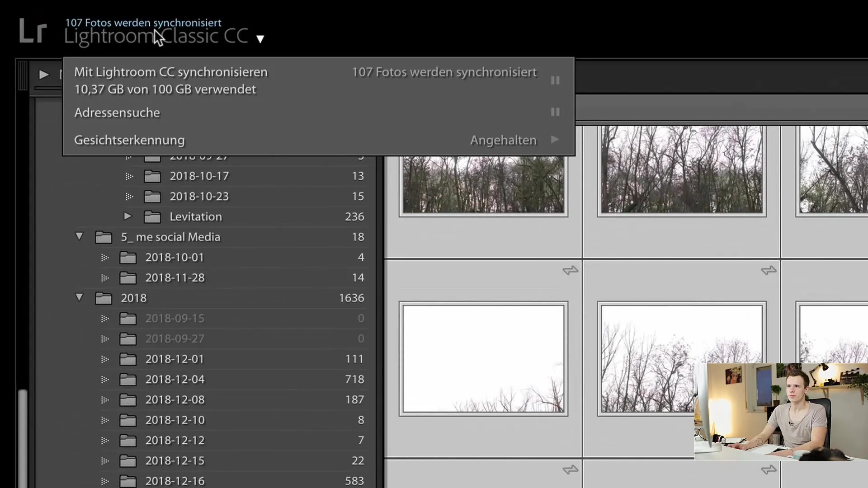The image size is (868, 488).
Task: Expand the 2018-12-15 folder arrow
Action: tap(104, 461)
